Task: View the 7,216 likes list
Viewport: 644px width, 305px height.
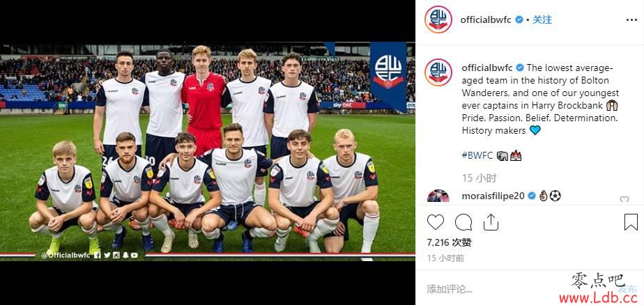Action: coord(449,242)
